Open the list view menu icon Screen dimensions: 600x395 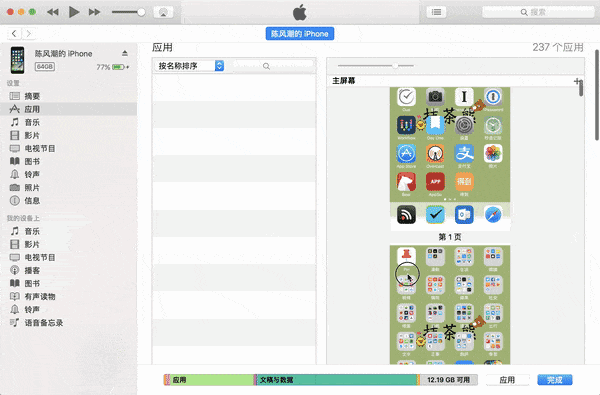[436, 12]
